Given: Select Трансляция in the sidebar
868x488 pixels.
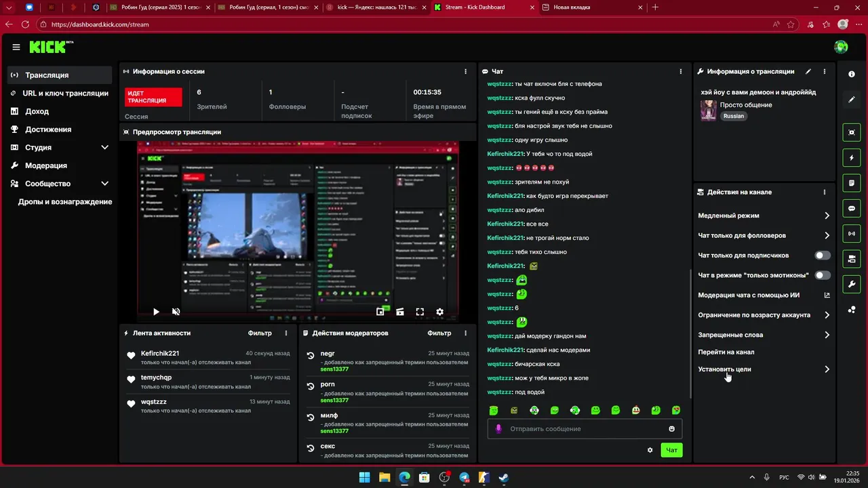Looking at the screenshot, I should point(60,75).
